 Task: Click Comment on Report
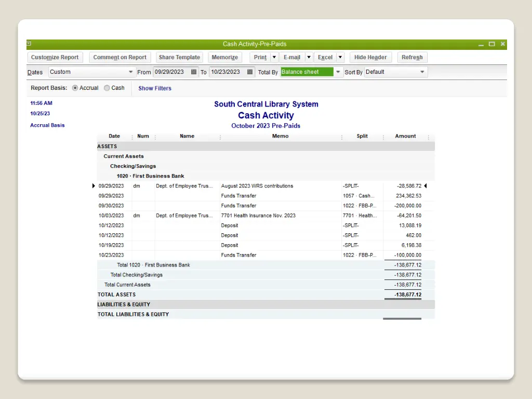[120, 57]
